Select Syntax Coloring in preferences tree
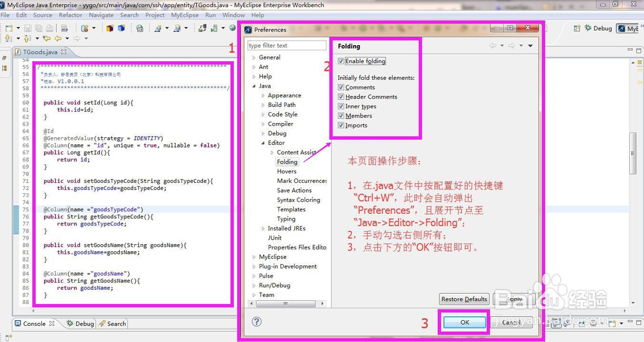The image size is (644, 342). (298, 200)
